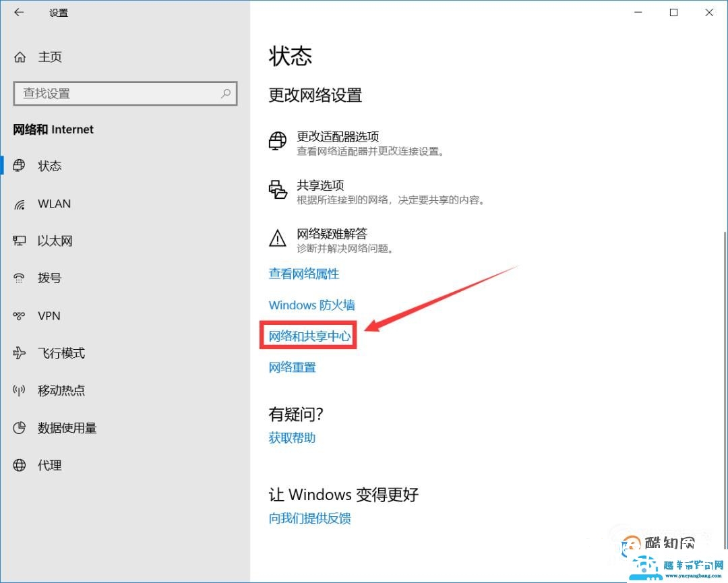728x583 pixels.
Task: Select the 飞行模式 airplane icon
Action: point(19,353)
